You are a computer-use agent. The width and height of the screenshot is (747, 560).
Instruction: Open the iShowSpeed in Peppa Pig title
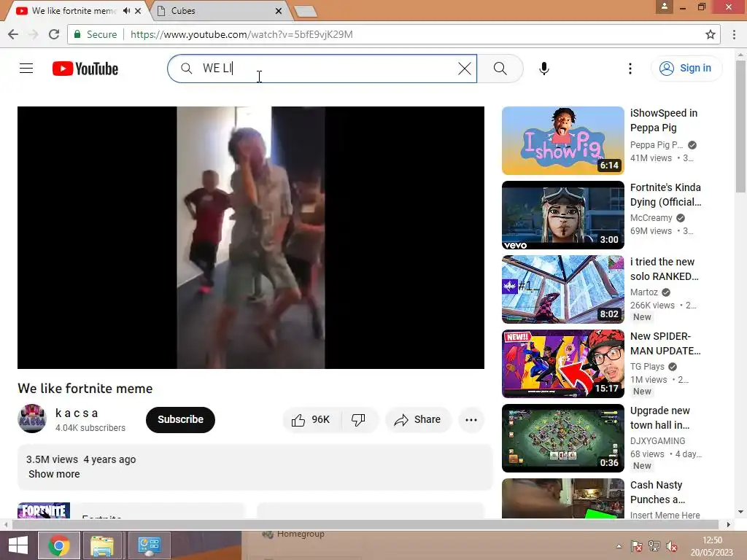click(664, 120)
